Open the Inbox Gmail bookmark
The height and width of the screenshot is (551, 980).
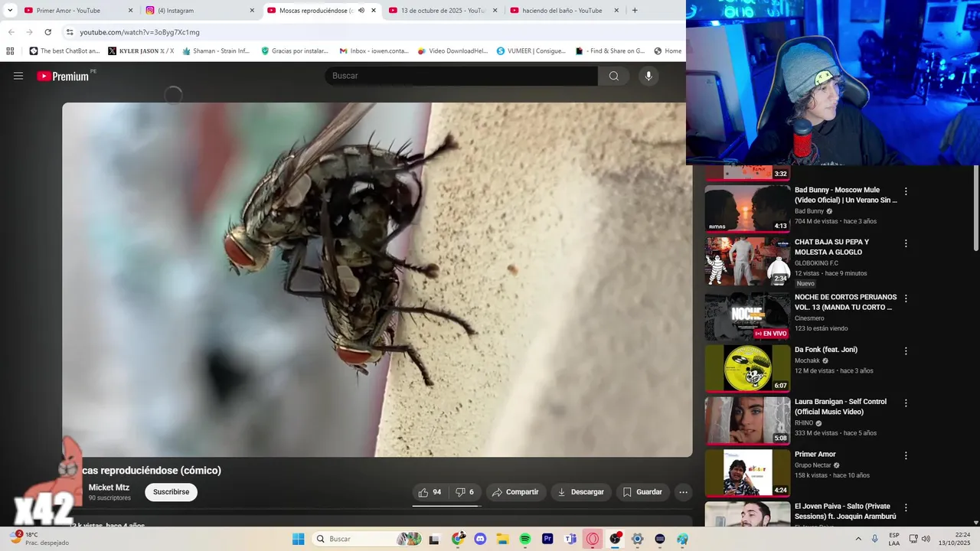374,51
